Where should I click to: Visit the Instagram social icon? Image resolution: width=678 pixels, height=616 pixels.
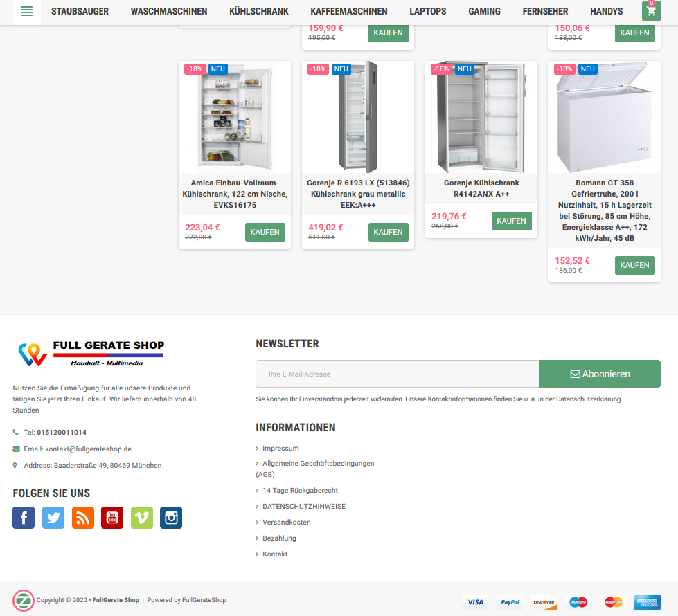171,518
